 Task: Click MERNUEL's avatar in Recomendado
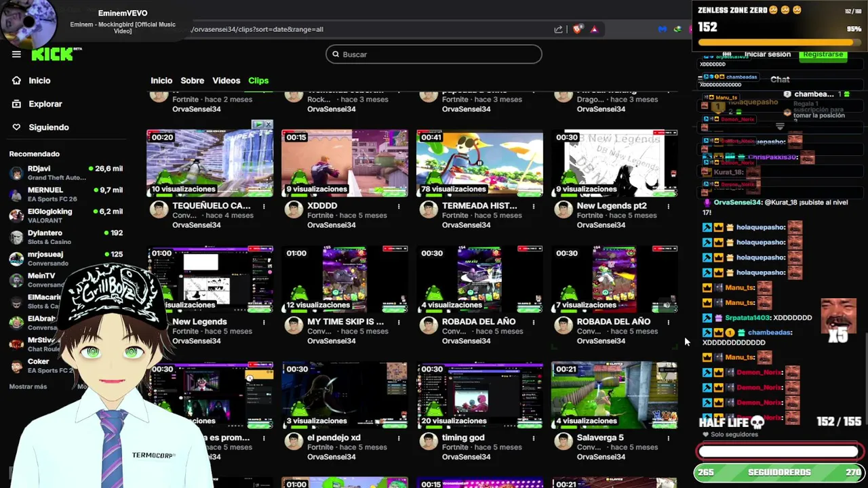coord(16,195)
